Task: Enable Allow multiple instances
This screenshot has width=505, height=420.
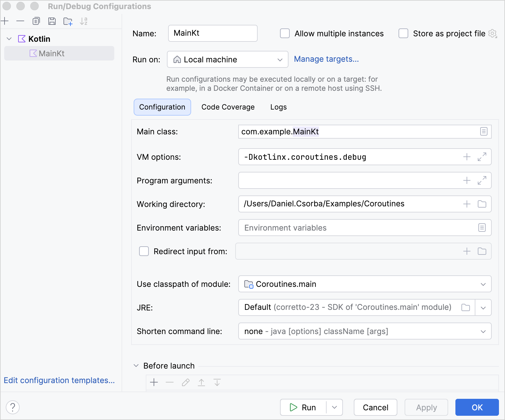Action: (x=285, y=33)
